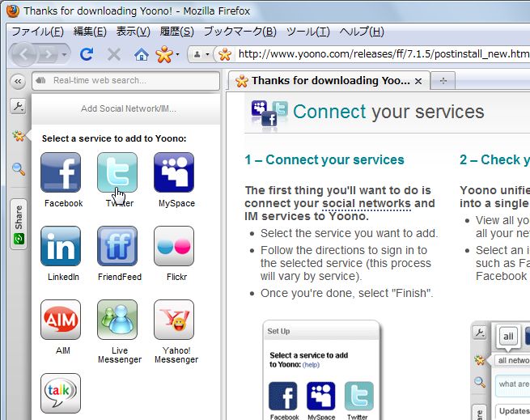Open the Share tab in sidebar
Viewport: 530px width, 420px height.
click(x=19, y=224)
